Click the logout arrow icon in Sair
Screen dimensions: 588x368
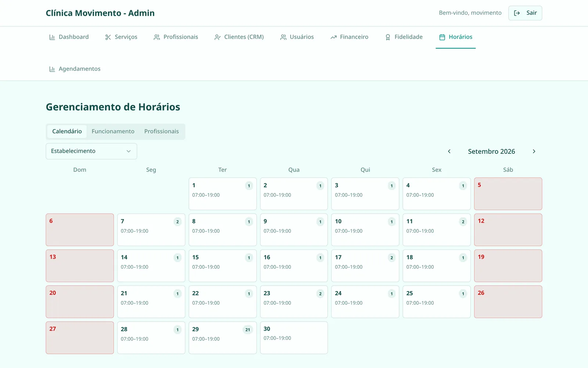click(517, 13)
